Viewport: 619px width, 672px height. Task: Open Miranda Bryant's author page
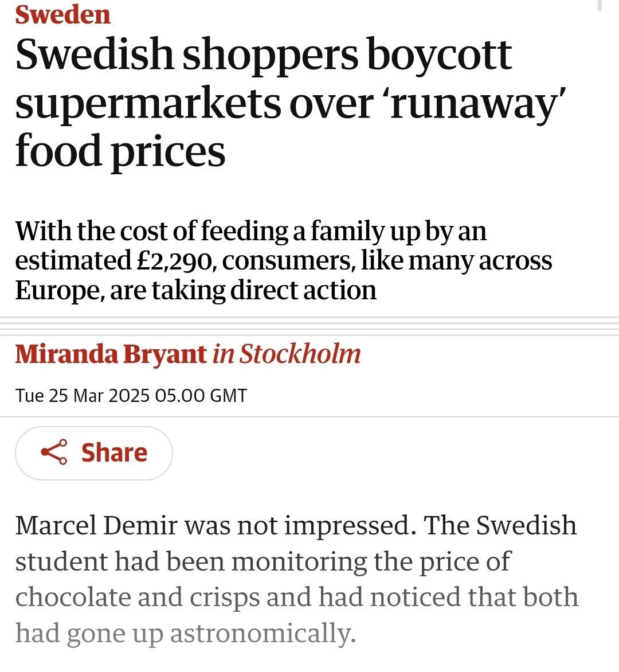point(111,354)
